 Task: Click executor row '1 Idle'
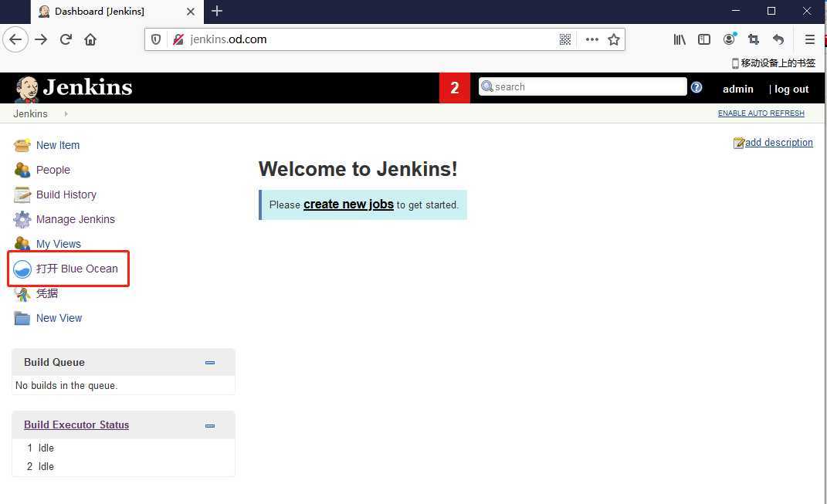[41, 448]
